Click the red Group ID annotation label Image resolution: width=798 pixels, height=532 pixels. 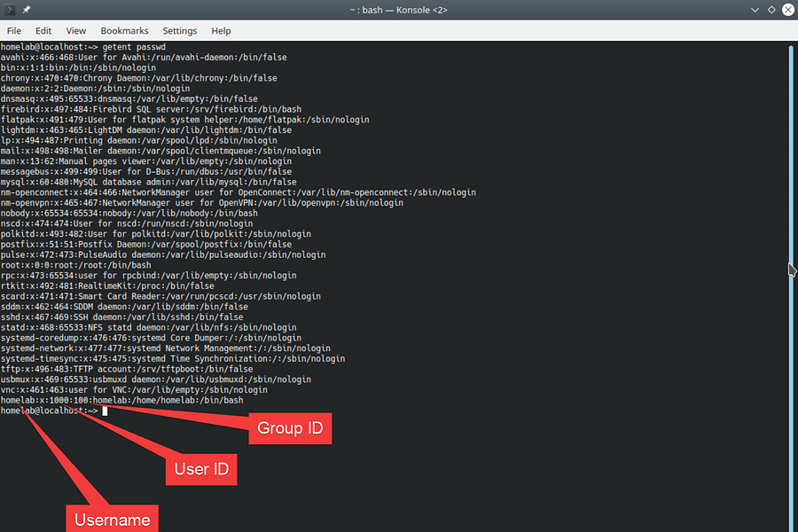[x=291, y=429]
